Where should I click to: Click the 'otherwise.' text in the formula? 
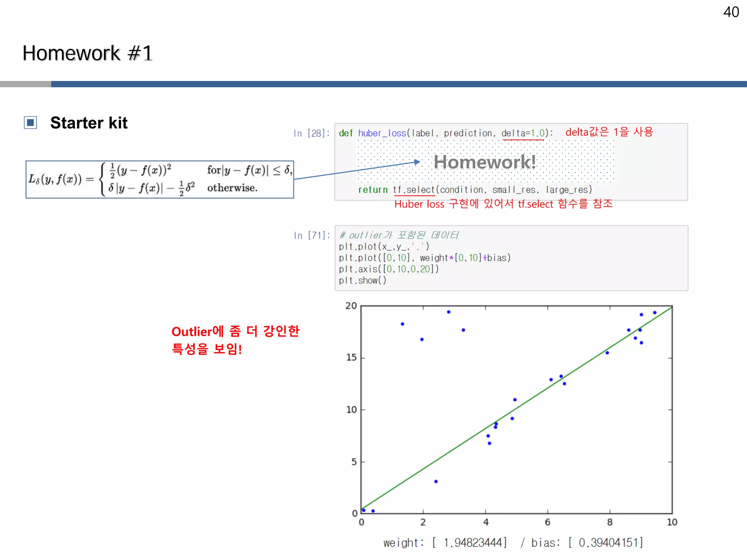[232, 188]
